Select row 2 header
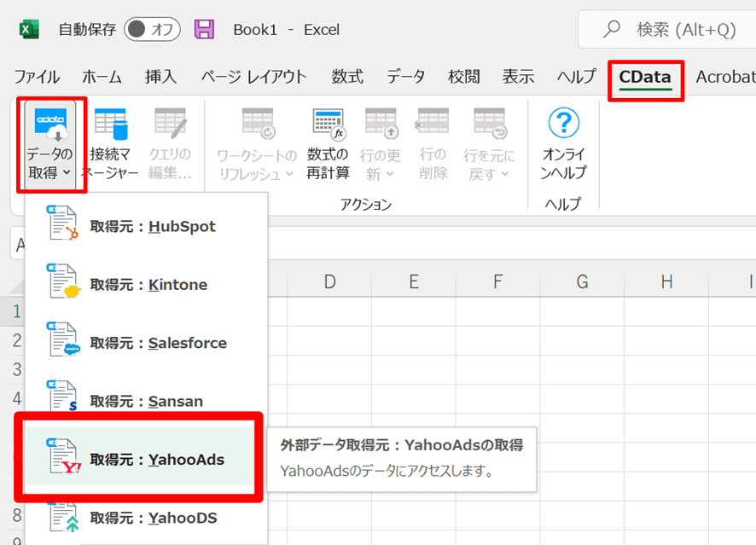The height and width of the screenshot is (545, 756). (15, 340)
